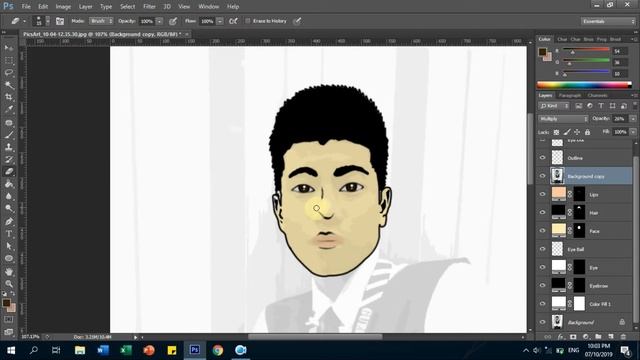640x360 pixels.
Task: Select the Blur tool
Action: [9, 196]
